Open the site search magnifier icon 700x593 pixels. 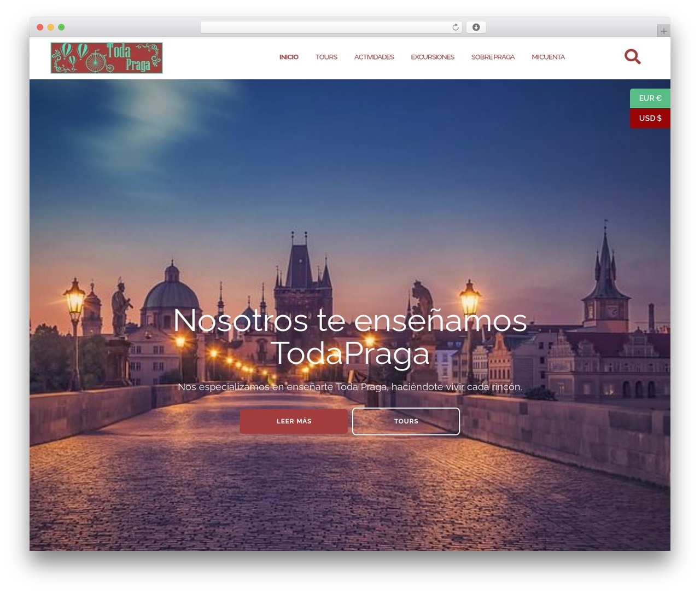(x=633, y=57)
